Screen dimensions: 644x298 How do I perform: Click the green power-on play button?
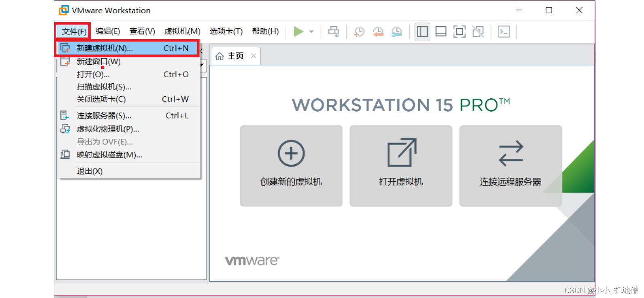[x=298, y=32]
